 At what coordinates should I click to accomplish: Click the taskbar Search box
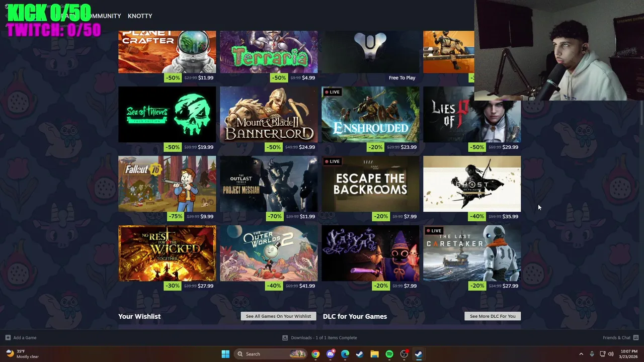[272, 354]
